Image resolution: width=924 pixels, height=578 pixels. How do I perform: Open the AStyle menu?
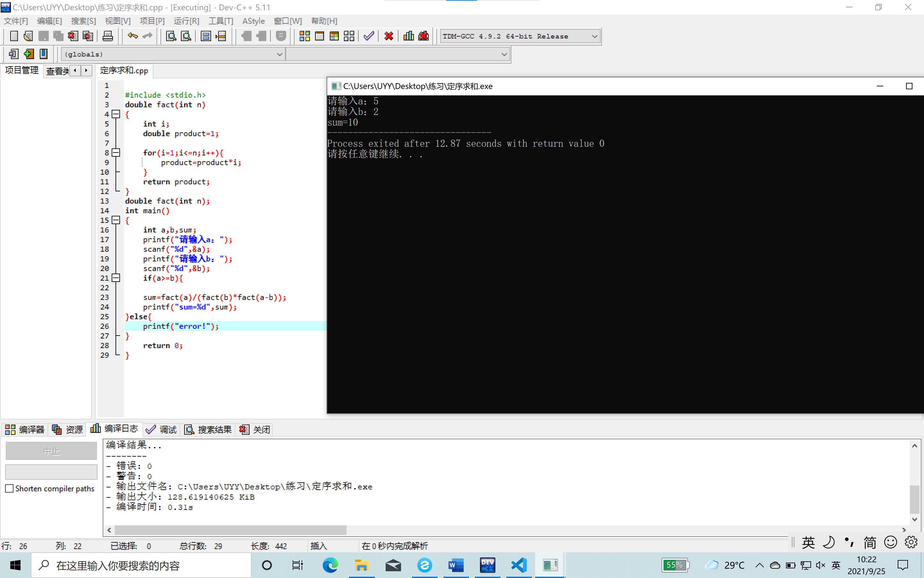[x=253, y=21]
